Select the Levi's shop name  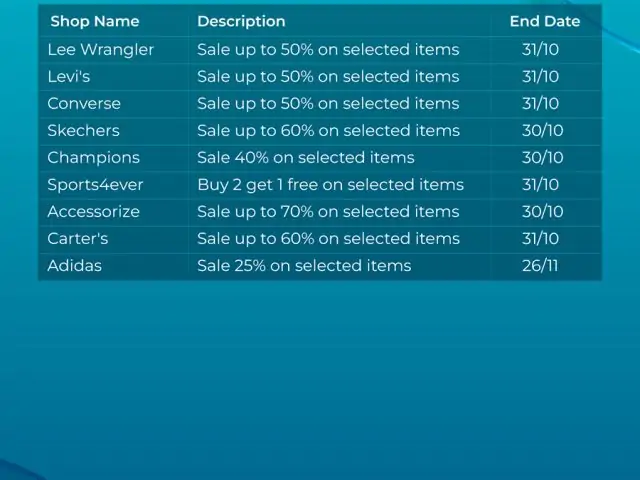point(69,77)
